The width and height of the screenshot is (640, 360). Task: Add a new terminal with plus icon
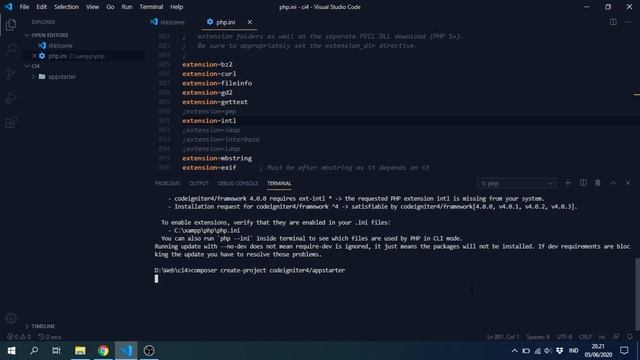567,183
